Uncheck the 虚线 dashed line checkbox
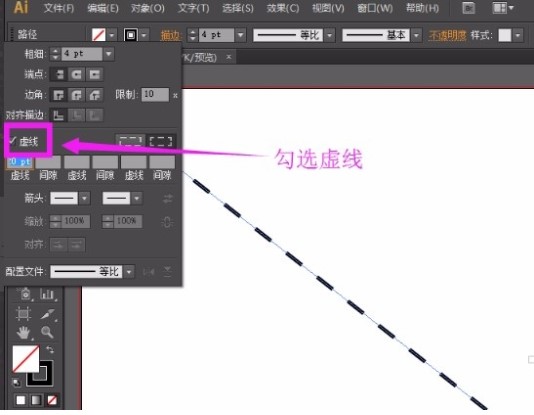Screen dimensions: 534x415 tap(12, 140)
